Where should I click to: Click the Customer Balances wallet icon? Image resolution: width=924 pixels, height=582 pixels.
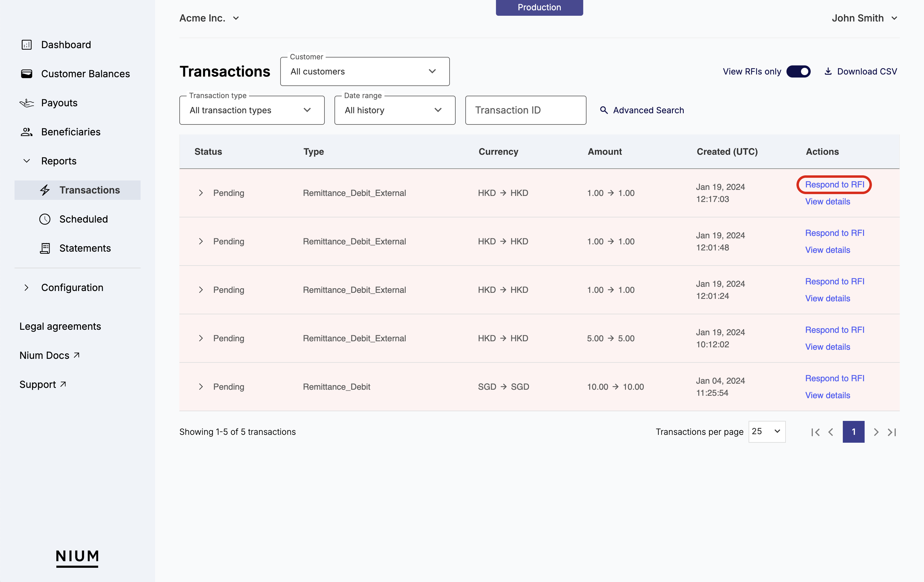(26, 74)
